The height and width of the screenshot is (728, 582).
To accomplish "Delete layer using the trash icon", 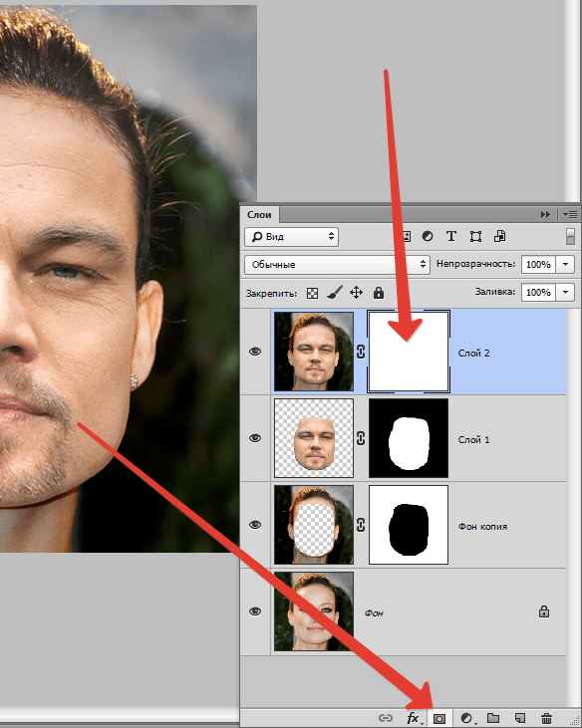I will [547, 718].
